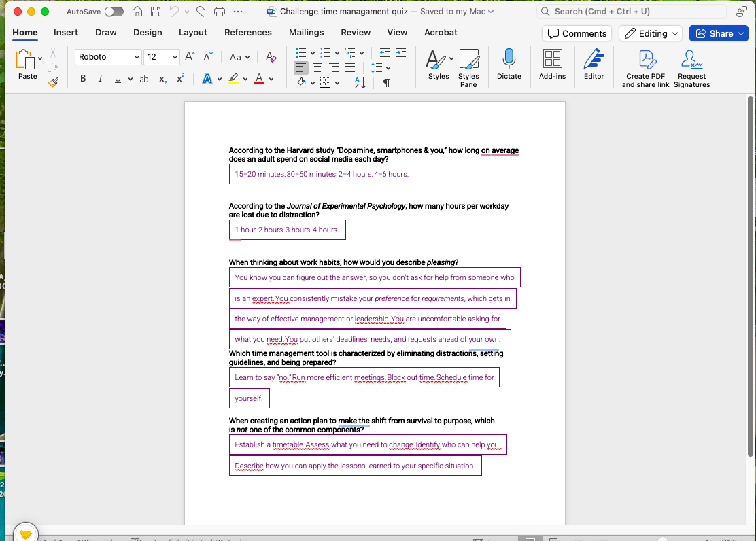Expand the borders options arrow
The image size is (756, 541).
(x=337, y=83)
